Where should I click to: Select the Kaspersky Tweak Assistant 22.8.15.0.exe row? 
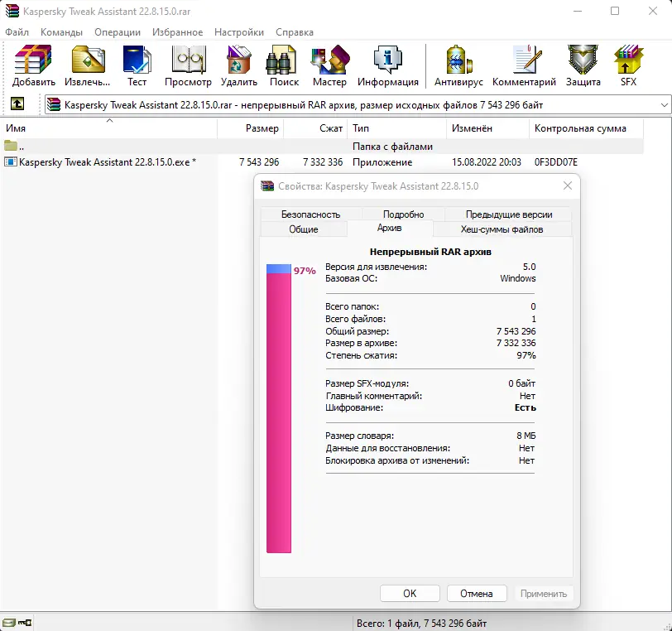321,161
